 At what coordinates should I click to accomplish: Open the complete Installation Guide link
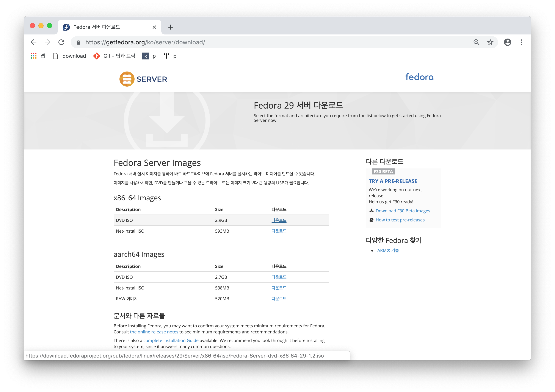click(171, 340)
